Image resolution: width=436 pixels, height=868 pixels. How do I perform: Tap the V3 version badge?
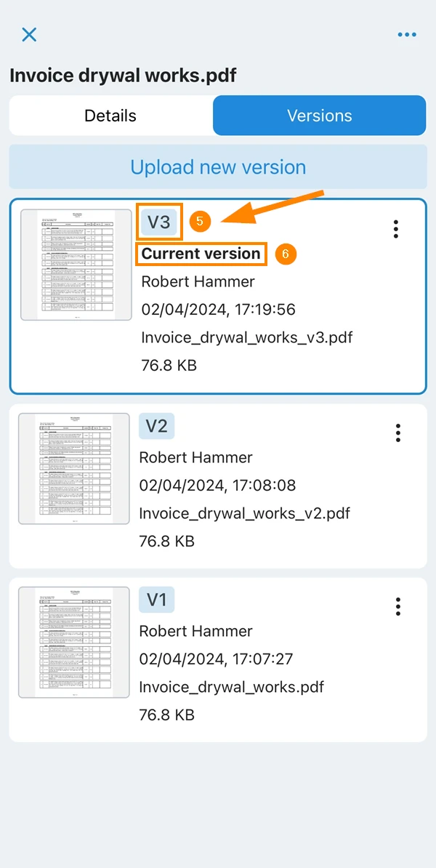[159, 222]
